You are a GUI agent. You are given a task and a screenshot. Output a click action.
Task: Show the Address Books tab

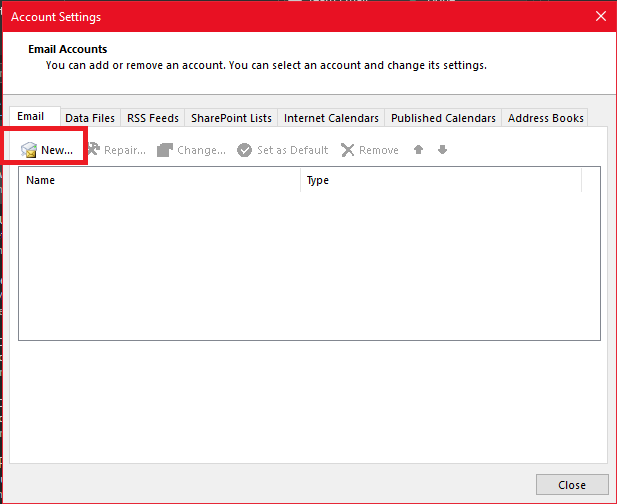tap(545, 118)
